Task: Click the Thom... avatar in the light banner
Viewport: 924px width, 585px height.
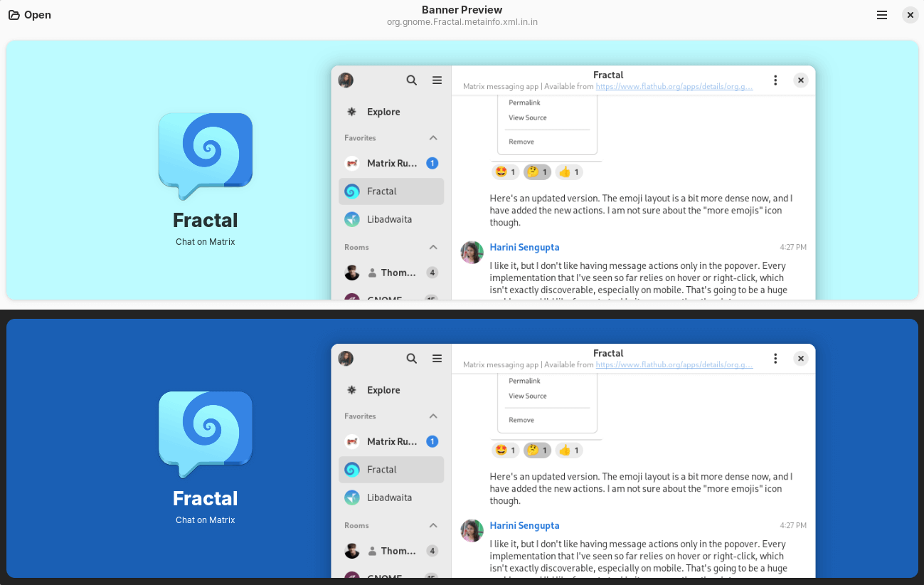Action: (x=352, y=273)
